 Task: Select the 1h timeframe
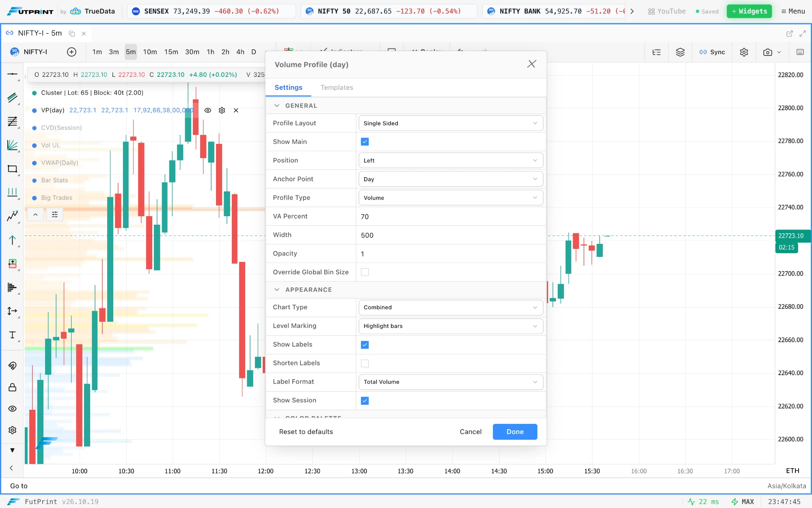pyautogui.click(x=210, y=52)
